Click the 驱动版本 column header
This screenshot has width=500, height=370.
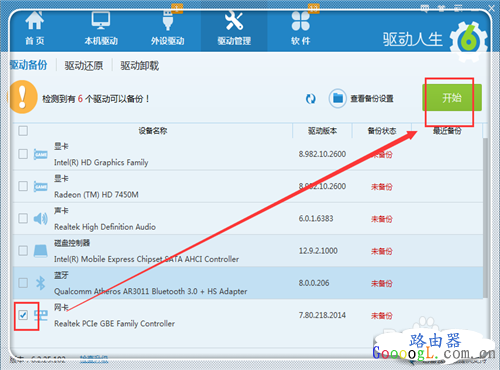click(x=322, y=131)
